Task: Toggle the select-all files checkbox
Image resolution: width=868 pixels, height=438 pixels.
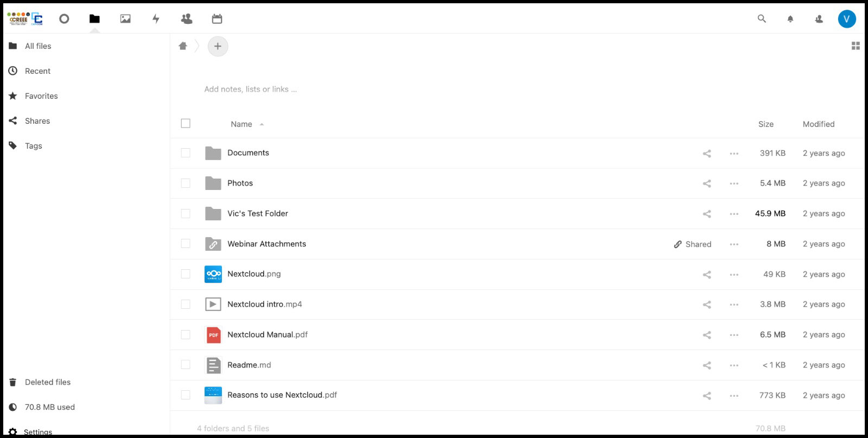Action: point(186,124)
